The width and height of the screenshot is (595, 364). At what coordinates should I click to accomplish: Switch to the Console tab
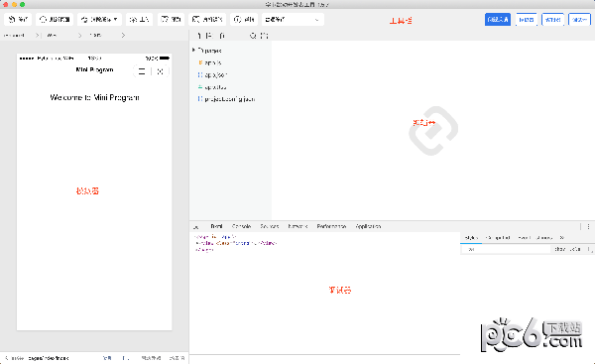(241, 226)
